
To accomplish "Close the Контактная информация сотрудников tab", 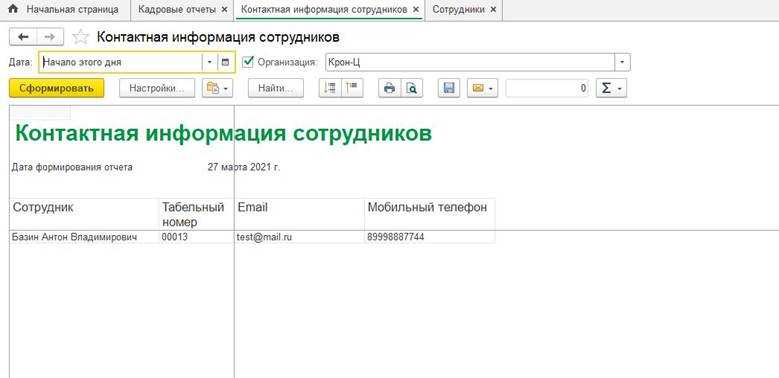I will coord(415,9).
